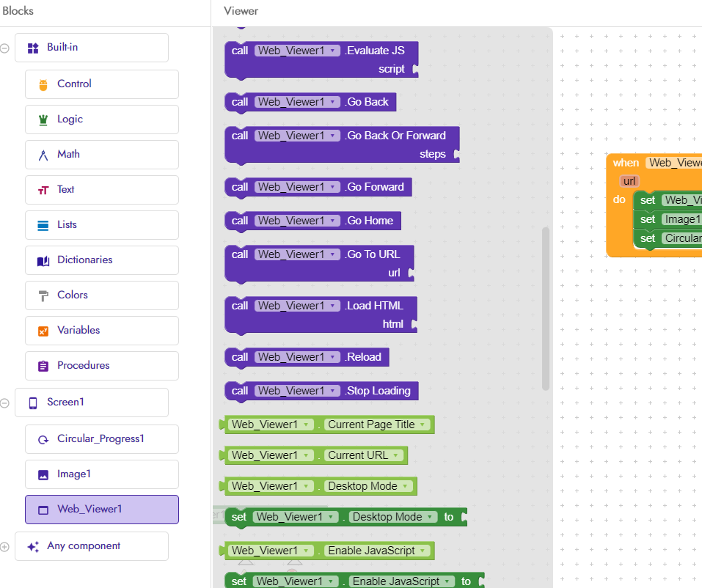
Task: Open Desktop Mode property dropdown in set block
Action: point(429,517)
